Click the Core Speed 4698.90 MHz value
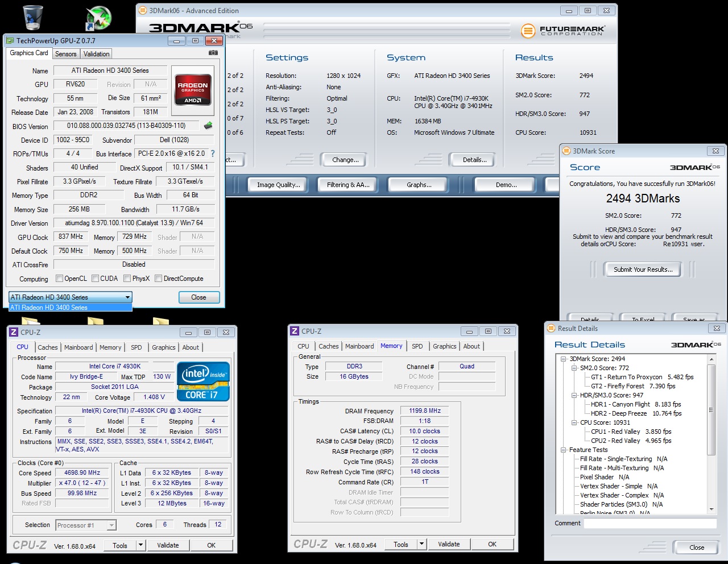Screen dimensions: 728x564 point(82,473)
